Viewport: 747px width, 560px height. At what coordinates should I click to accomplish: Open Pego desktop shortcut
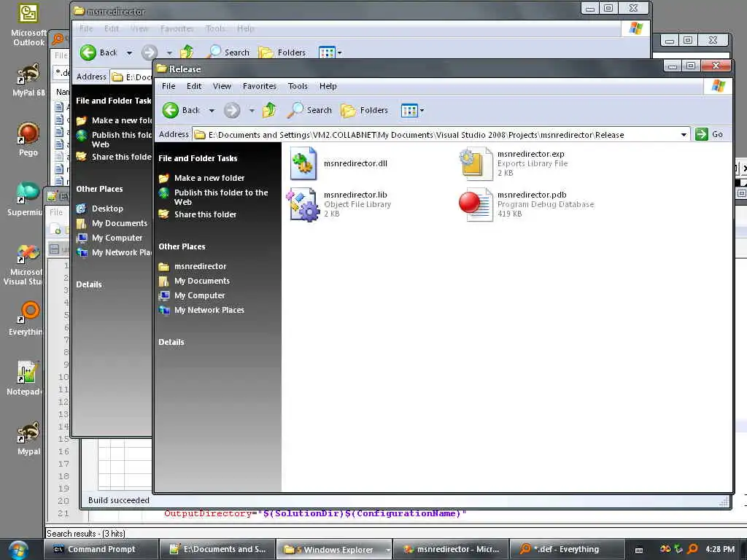[28, 139]
